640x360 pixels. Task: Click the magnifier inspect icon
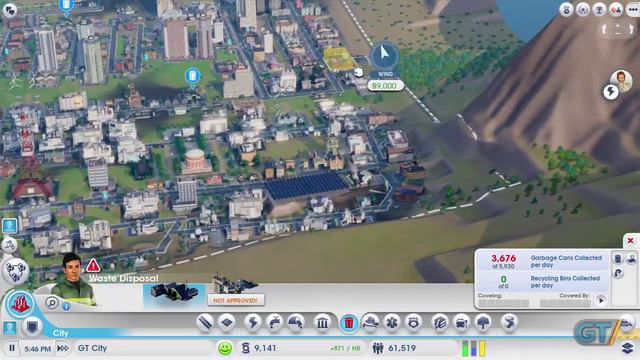[x=52, y=303]
